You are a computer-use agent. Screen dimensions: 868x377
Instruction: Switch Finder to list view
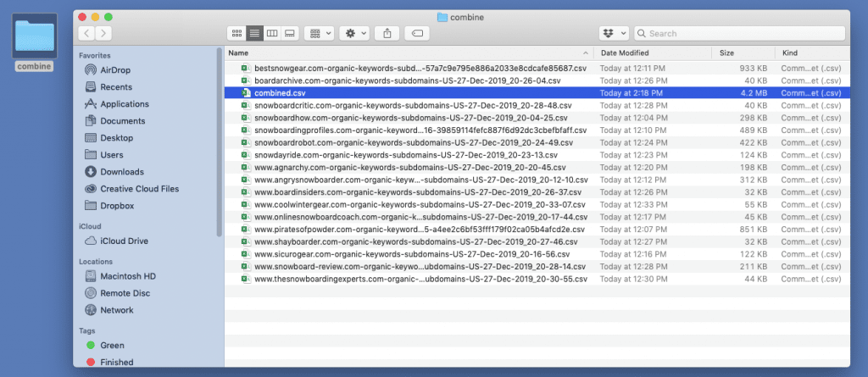[x=254, y=33]
